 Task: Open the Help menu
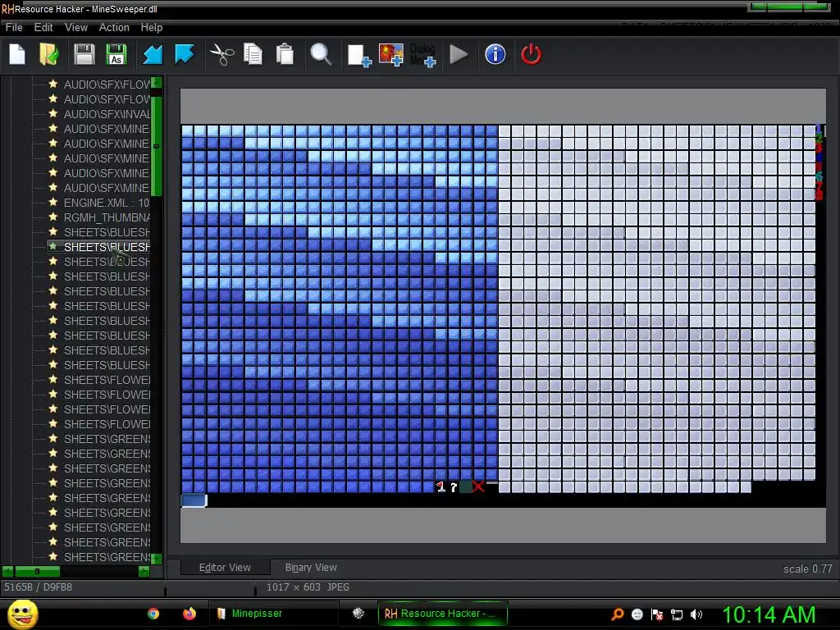click(152, 27)
